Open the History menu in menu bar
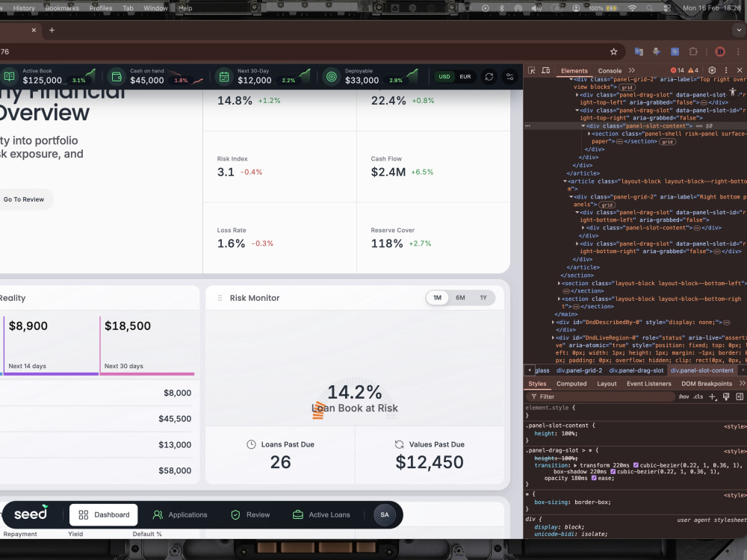 tap(24, 8)
